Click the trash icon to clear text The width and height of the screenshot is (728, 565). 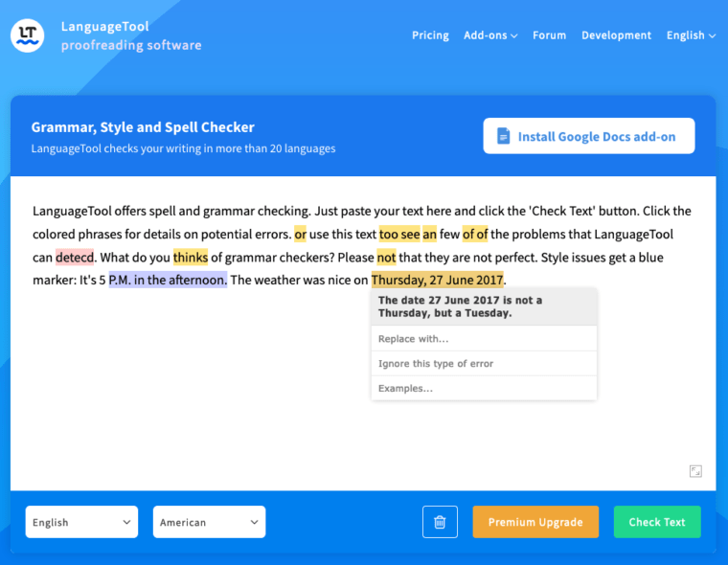(440, 522)
